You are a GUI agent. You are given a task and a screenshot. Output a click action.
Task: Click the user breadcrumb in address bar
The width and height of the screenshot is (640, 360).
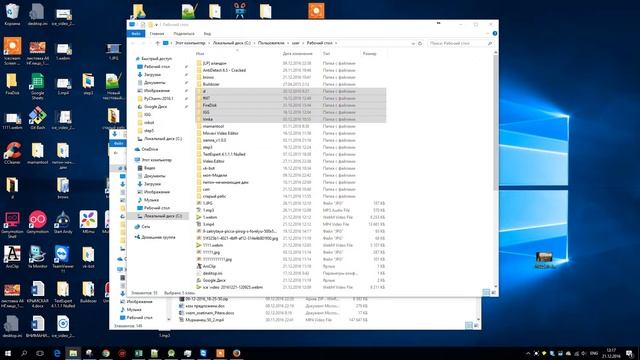[296, 43]
